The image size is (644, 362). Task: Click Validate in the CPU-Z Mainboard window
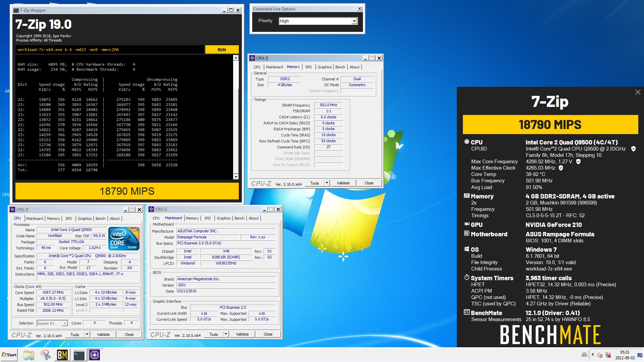(242, 334)
